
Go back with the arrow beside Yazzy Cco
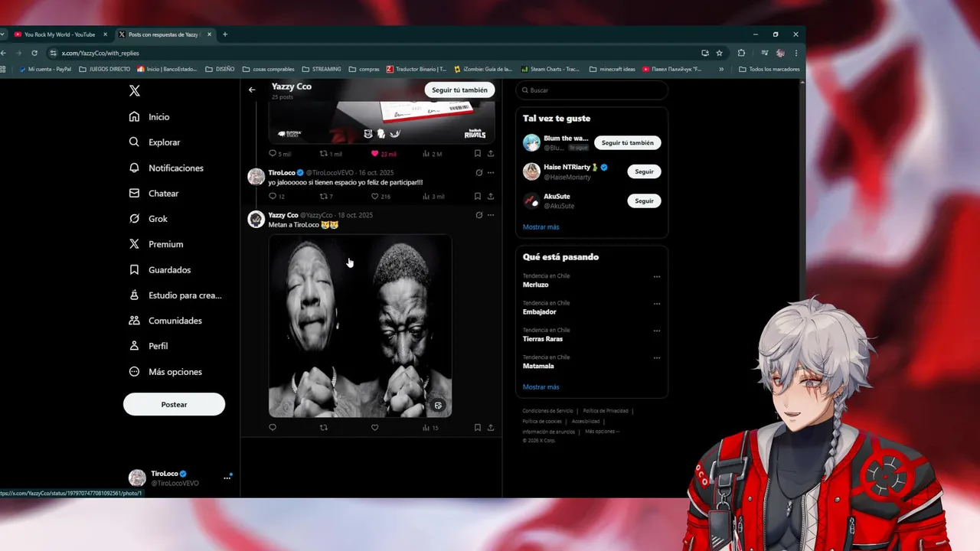pyautogui.click(x=252, y=90)
